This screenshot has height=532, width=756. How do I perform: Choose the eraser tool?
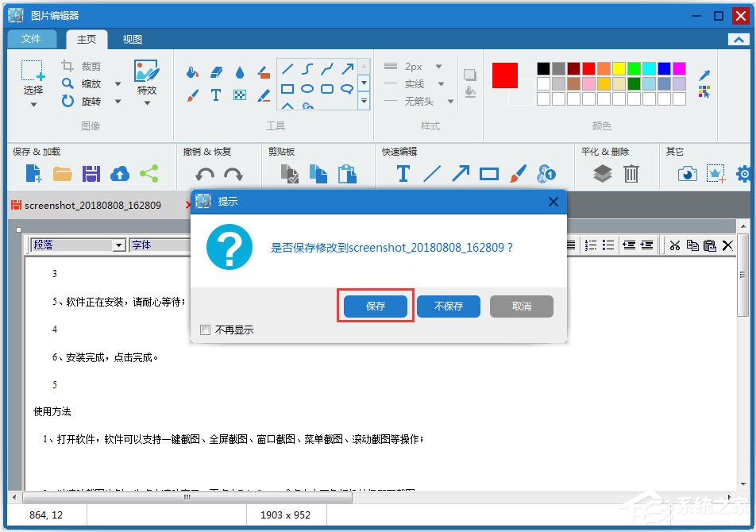coord(217,73)
